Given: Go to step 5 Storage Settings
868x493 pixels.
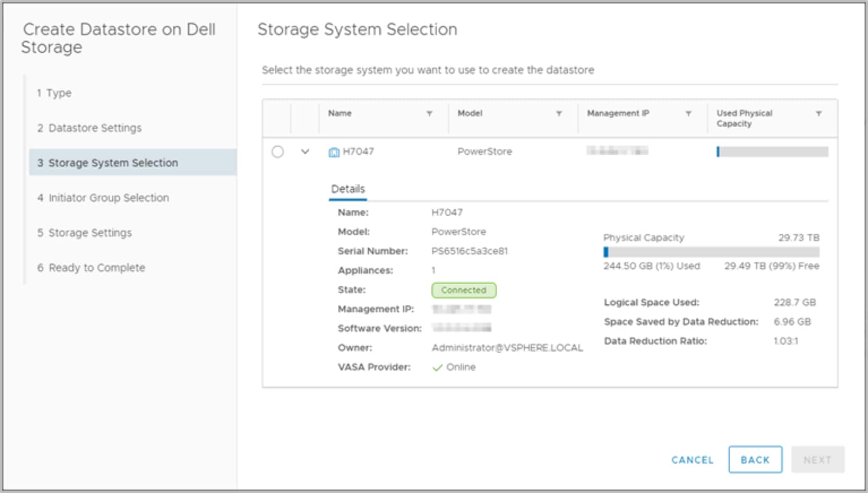Looking at the screenshot, I should (85, 233).
